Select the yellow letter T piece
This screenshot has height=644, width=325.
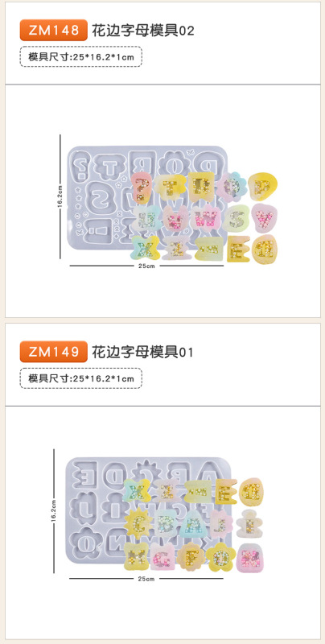pyautogui.click(x=170, y=188)
